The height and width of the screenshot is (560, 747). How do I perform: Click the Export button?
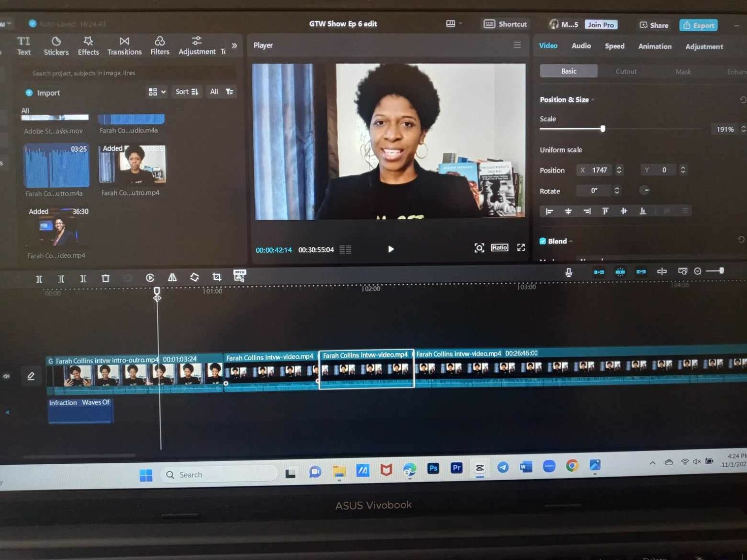point(698,25)
